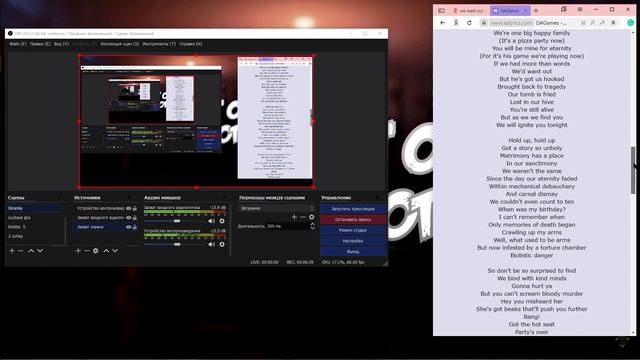Screen dimensions: 640x360
Task: Open OBS Settings button
Action: pos(353,241)
